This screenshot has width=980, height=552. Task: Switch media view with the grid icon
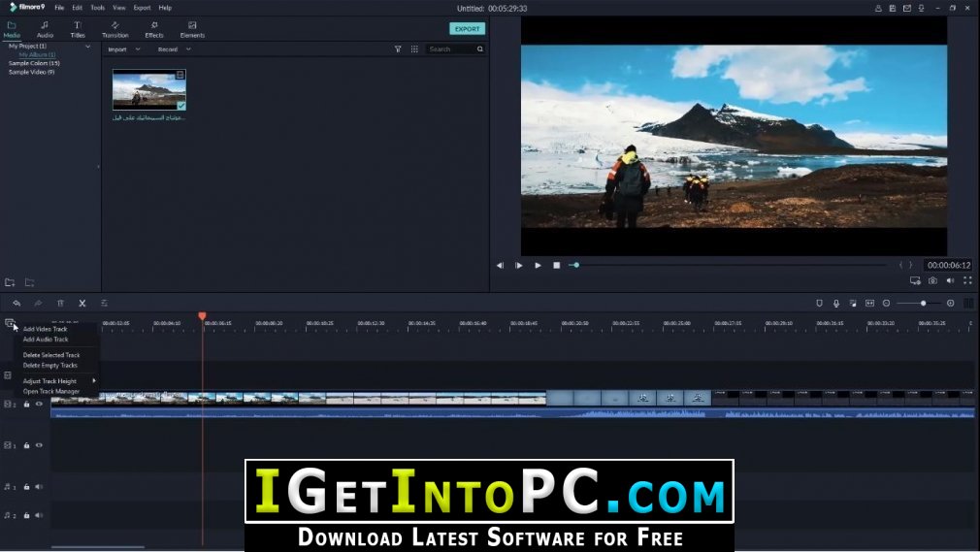pyautogui.click(x=414, y=49)
